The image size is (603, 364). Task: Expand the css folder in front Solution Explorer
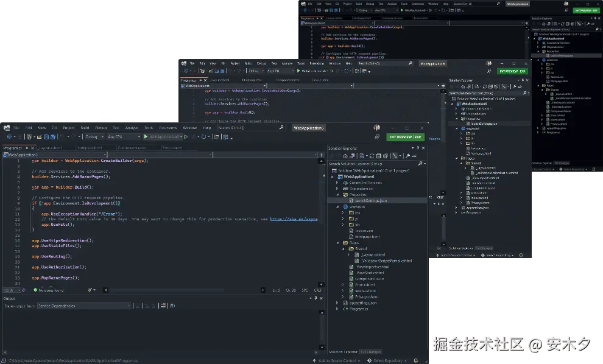[343, 212]
